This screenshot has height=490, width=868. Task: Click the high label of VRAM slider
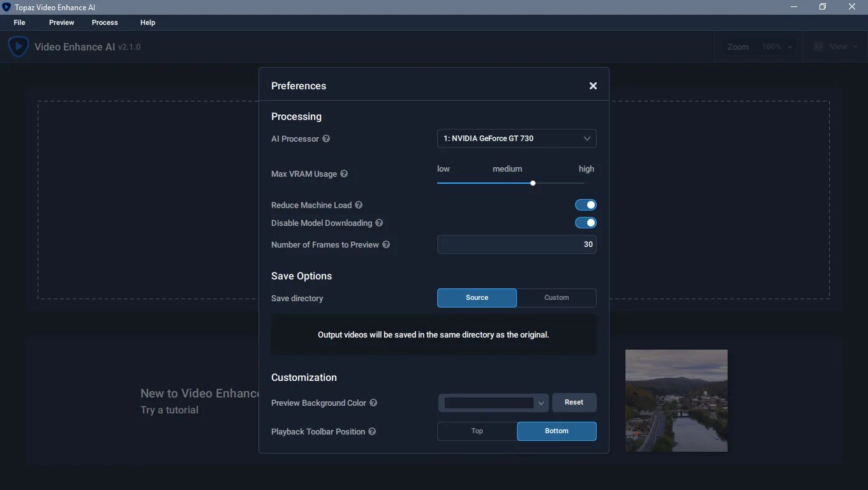pos(586,169)
